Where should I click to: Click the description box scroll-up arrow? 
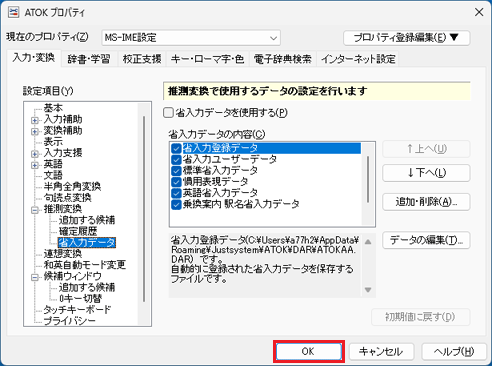tap(368, 242)
